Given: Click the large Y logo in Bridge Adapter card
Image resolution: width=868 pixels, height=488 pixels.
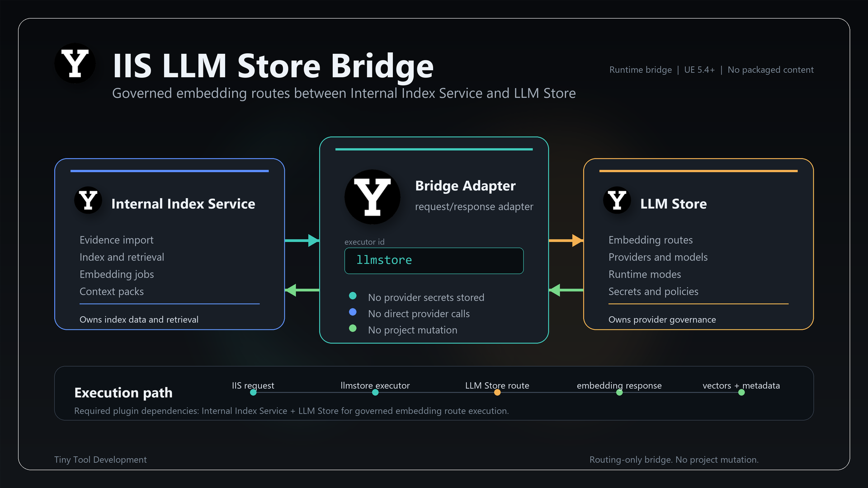Looking at the screenshot, I should click(373, 197).
